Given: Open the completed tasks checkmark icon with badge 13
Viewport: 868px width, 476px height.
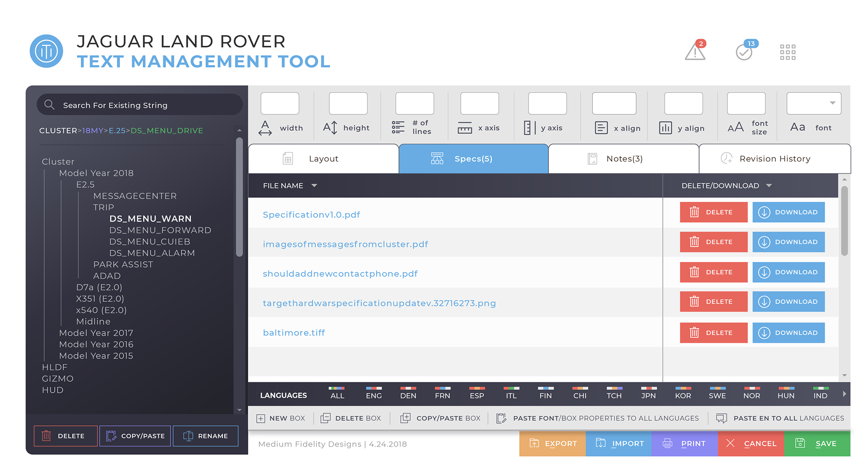Looking at the screenshot, I should (746, 50).
